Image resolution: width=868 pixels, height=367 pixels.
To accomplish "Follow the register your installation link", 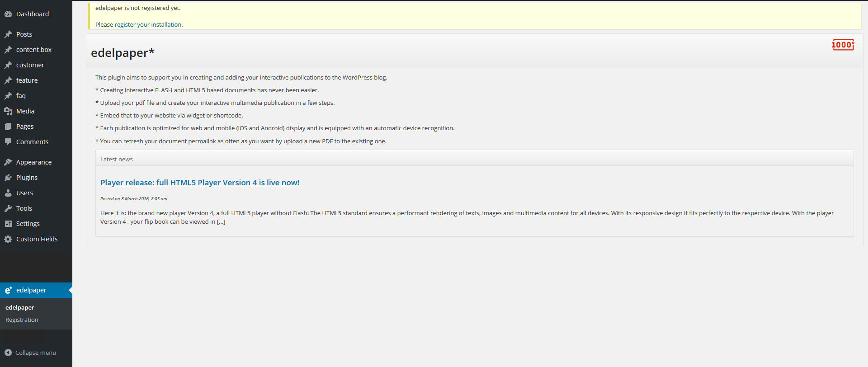I will (148, 24).
